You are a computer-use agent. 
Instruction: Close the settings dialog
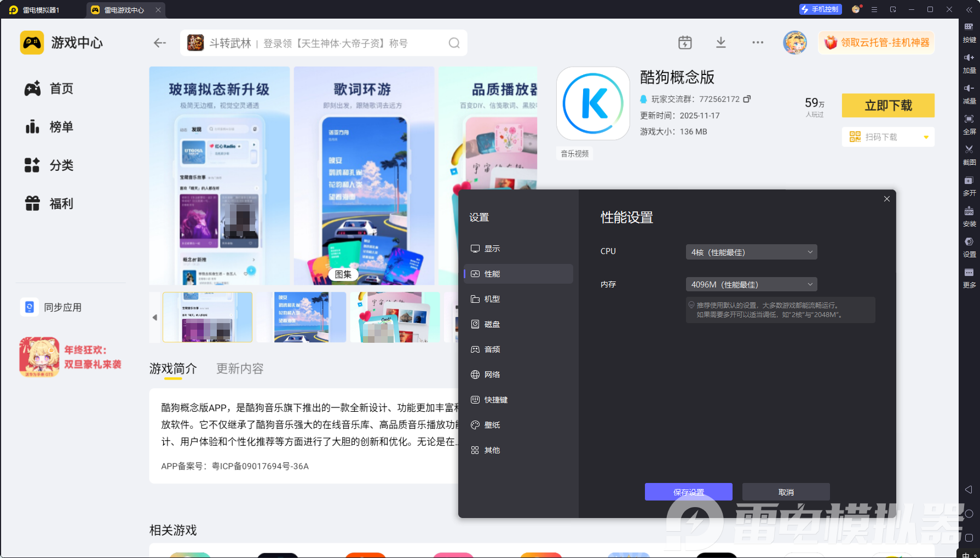tap(886, 199)
